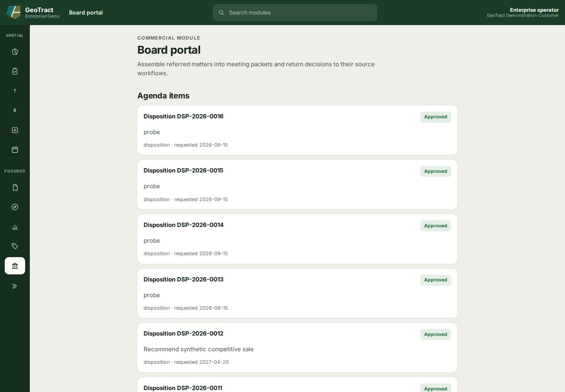The width and height of the screenshot is (565, 392).
Task: Open the polygon parcel sidebar icon
Action: [x=15, y=52]
